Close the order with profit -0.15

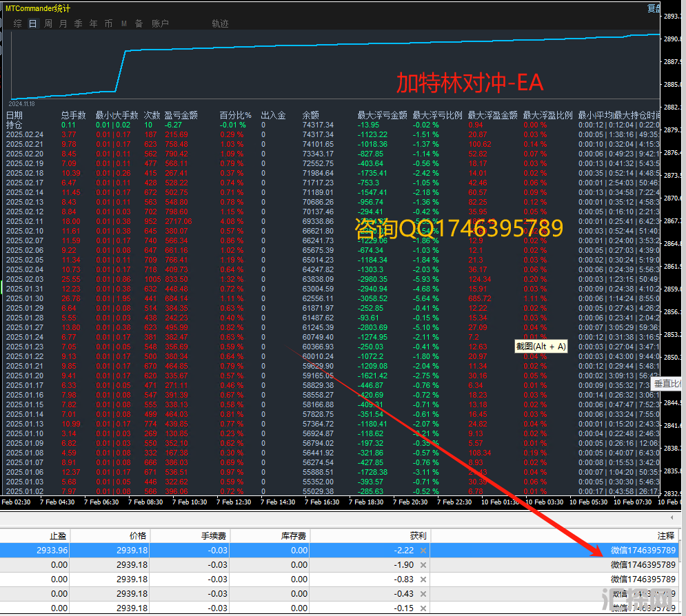click(423, 608)
